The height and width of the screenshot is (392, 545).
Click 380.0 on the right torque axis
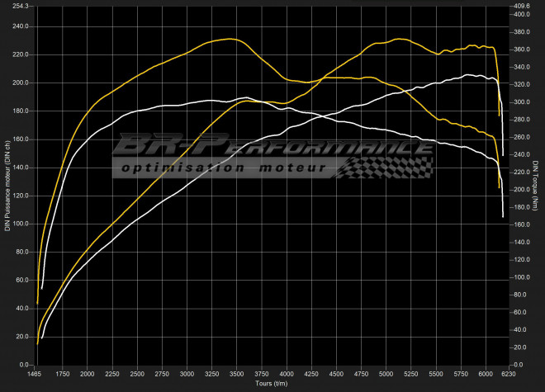(522, 32)
